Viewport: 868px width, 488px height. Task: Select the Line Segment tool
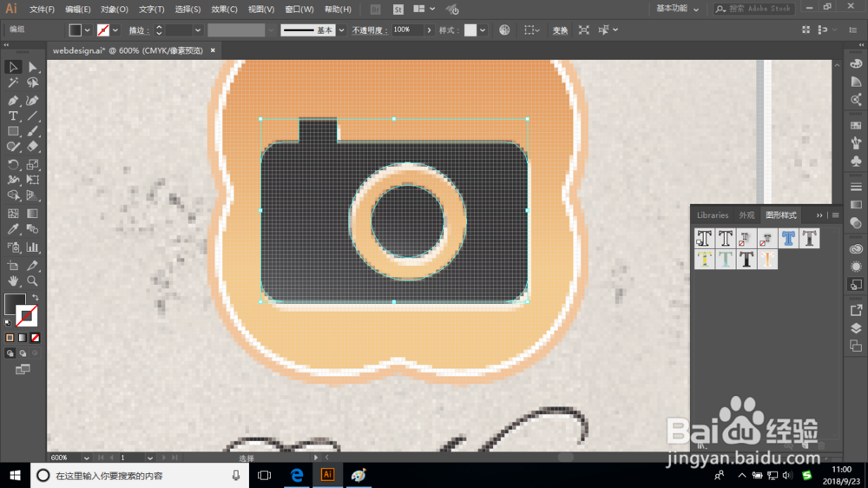(x=32, y=115)
